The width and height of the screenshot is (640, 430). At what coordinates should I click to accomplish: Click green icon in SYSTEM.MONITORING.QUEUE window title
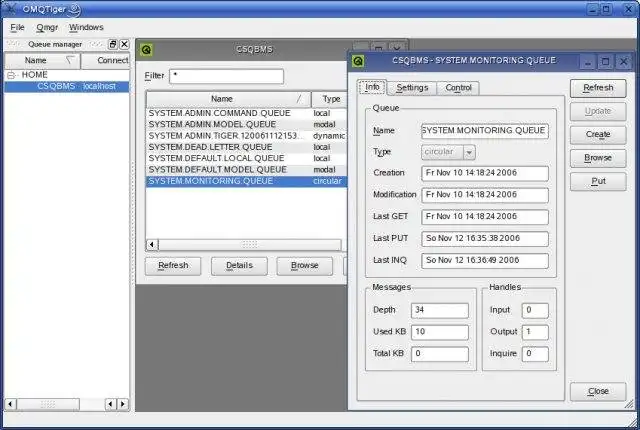click(x=358, y=61)
